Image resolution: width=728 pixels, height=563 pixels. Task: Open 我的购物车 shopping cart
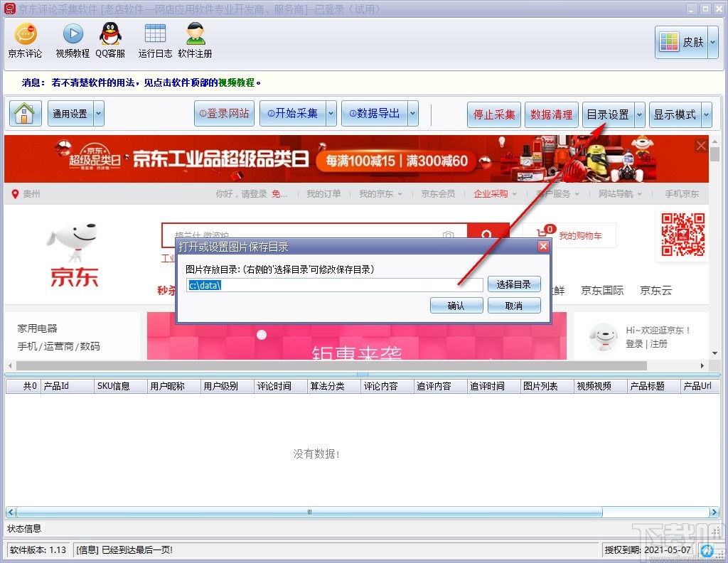coord(569,235)
